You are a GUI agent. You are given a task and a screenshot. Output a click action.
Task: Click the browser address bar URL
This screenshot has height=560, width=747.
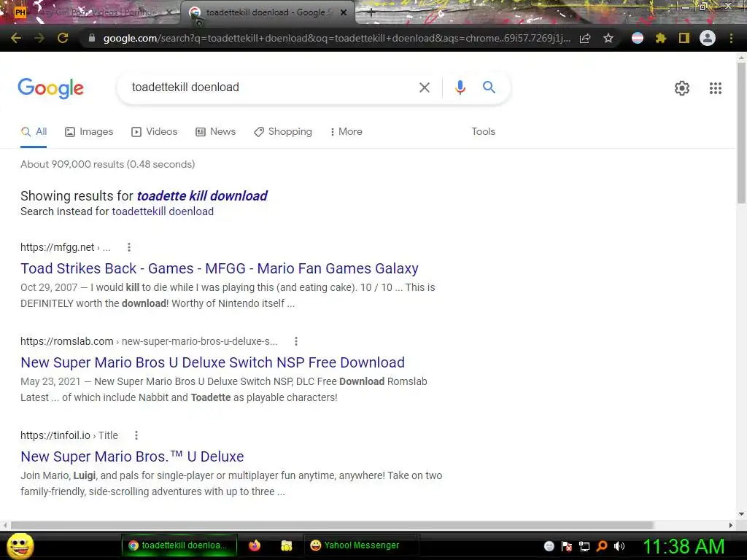click(x=336, y=38)
